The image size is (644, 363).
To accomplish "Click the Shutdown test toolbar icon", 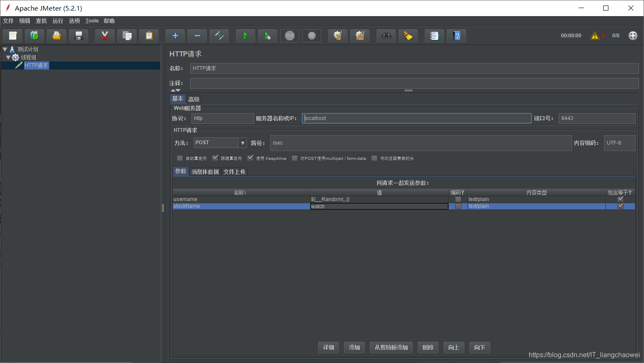I will point(311,36).
